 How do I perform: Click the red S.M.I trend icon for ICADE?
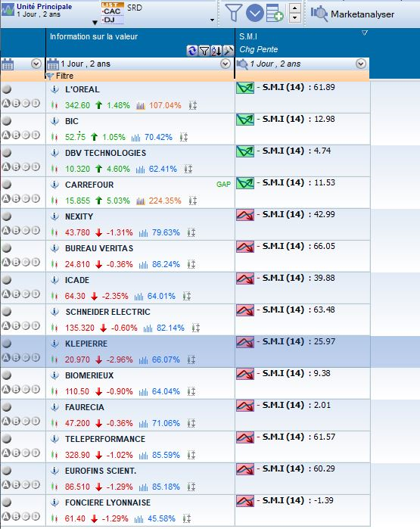245,279
